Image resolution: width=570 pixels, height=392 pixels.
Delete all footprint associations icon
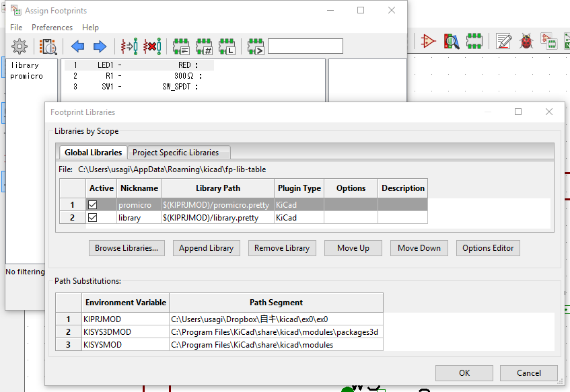(x=152, y=46)
